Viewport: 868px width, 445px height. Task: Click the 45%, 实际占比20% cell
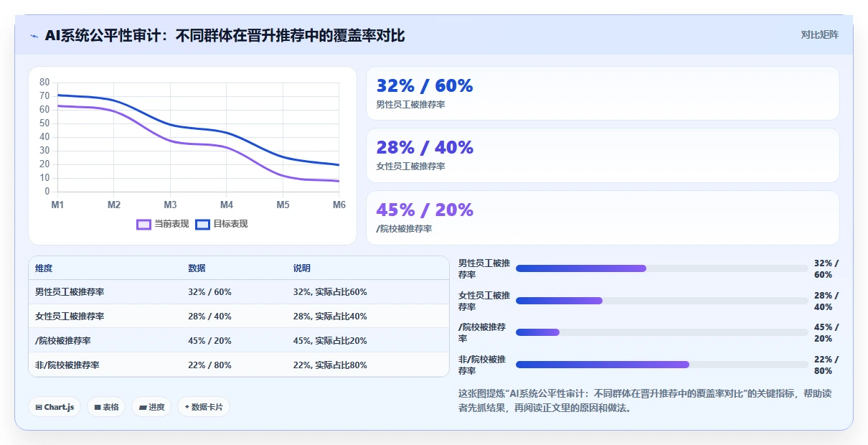click(x=330, y=340)
